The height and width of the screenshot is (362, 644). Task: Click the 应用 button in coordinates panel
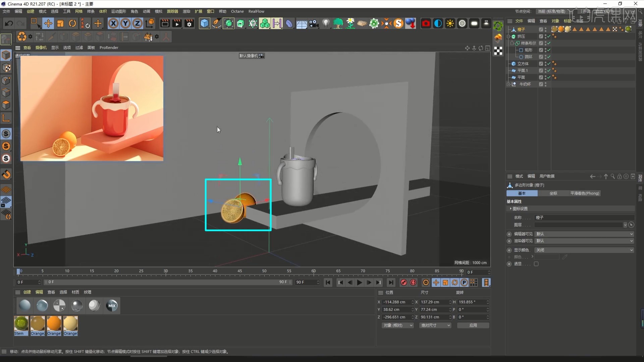pos(473,325)
